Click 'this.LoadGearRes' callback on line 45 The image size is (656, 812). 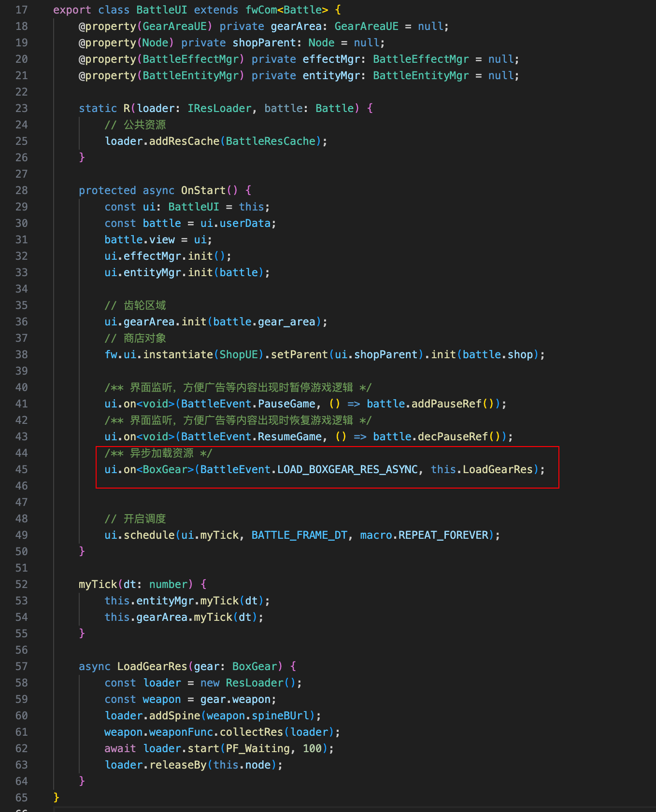coord(482,469)
